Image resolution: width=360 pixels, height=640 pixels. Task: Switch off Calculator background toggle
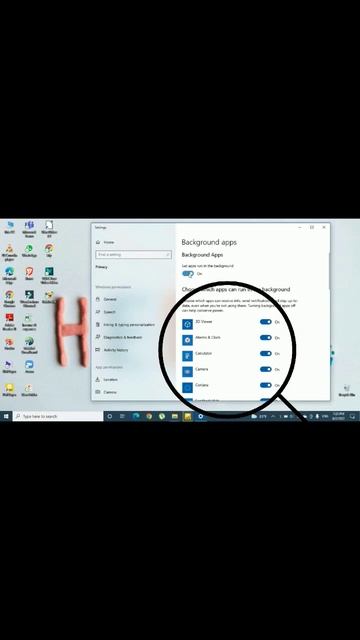(x=266, y=353)
